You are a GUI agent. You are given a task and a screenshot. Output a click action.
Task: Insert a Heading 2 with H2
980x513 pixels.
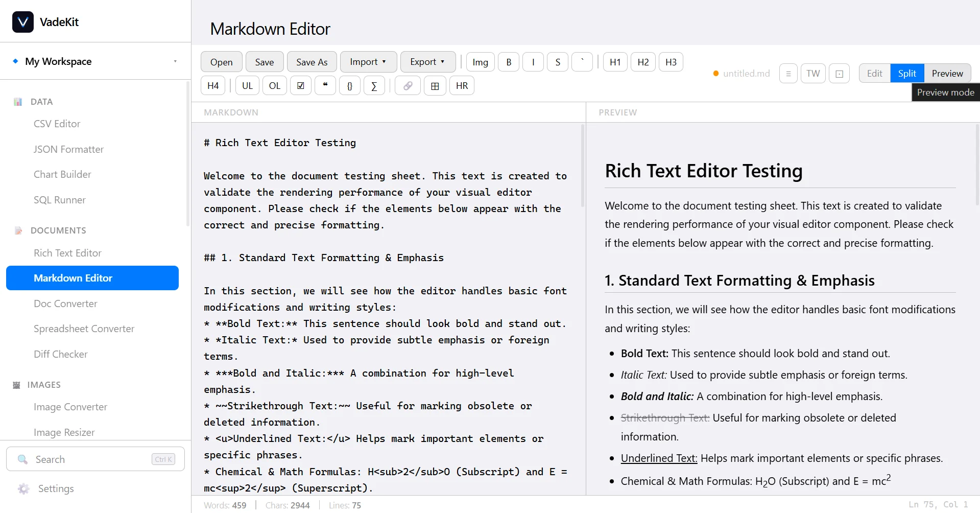click(643, 62)
